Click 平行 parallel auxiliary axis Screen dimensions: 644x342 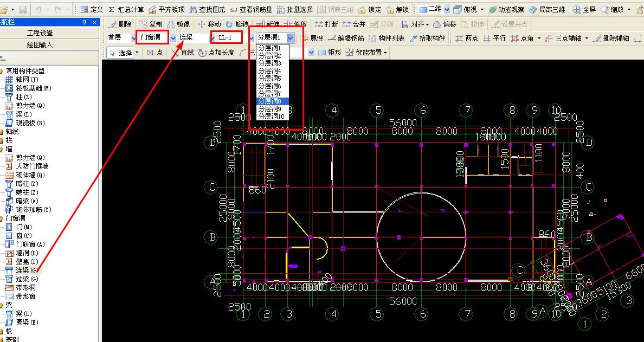494,38
